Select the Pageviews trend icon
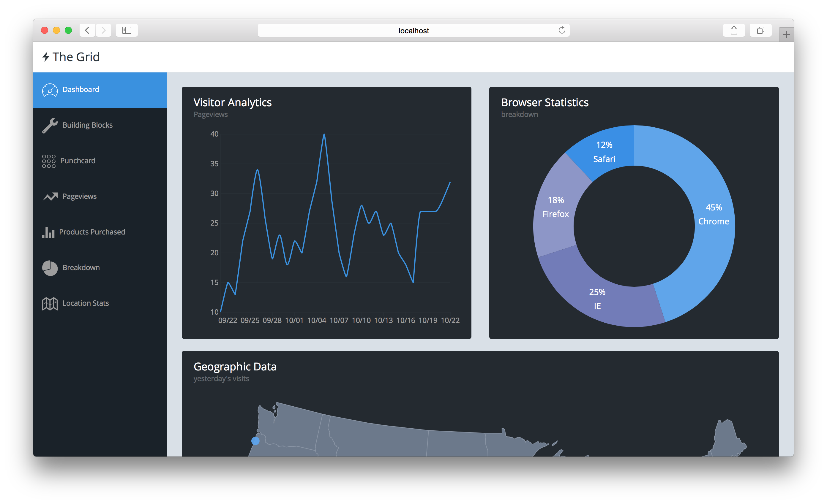827x504 pixels. (x=50, y=196)
